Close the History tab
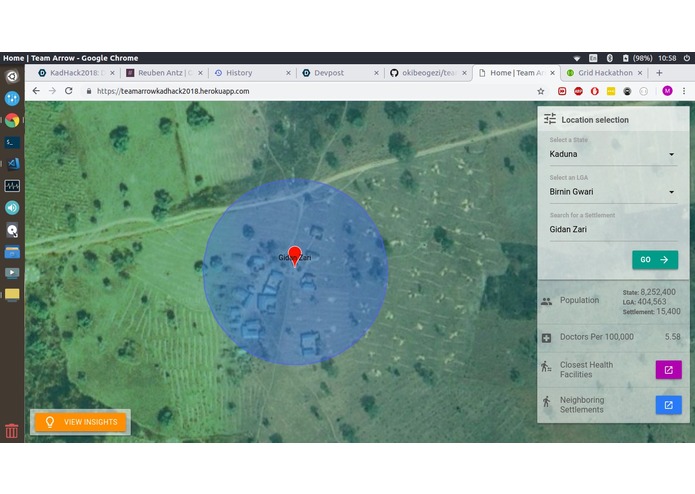695x494 pixels. tap(288, 73)
